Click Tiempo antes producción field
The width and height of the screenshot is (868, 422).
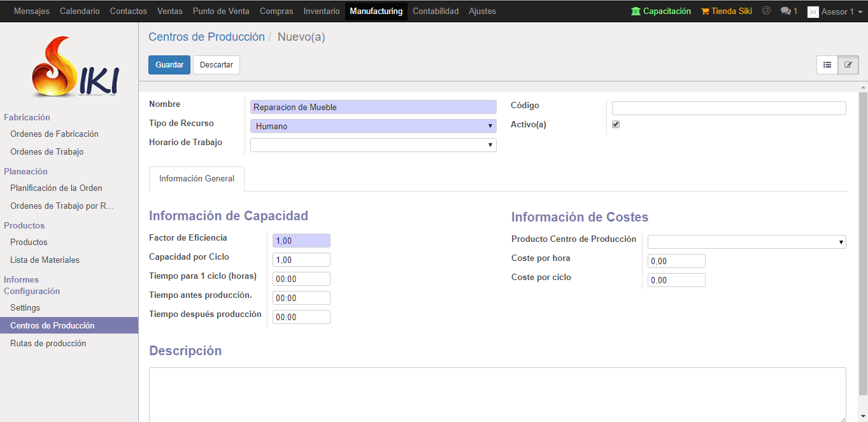(x=301, y=298)
